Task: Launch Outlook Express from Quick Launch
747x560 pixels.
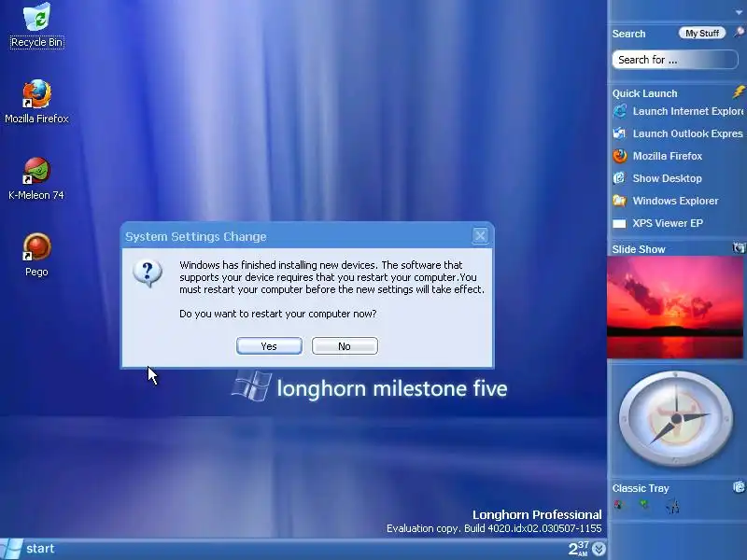Action: pos(678,133)
